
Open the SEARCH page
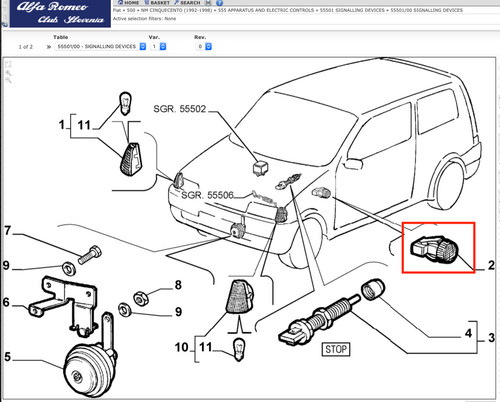(187, 3)
